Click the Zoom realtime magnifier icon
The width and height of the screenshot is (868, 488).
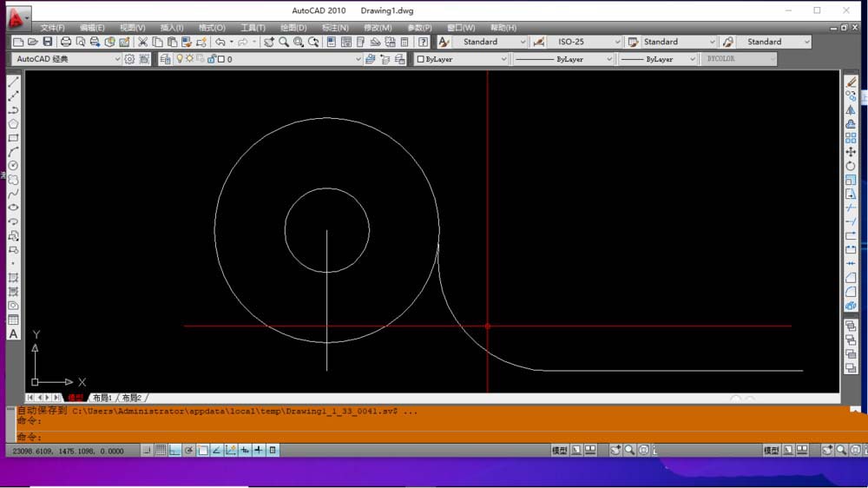(x=284, y=42)
